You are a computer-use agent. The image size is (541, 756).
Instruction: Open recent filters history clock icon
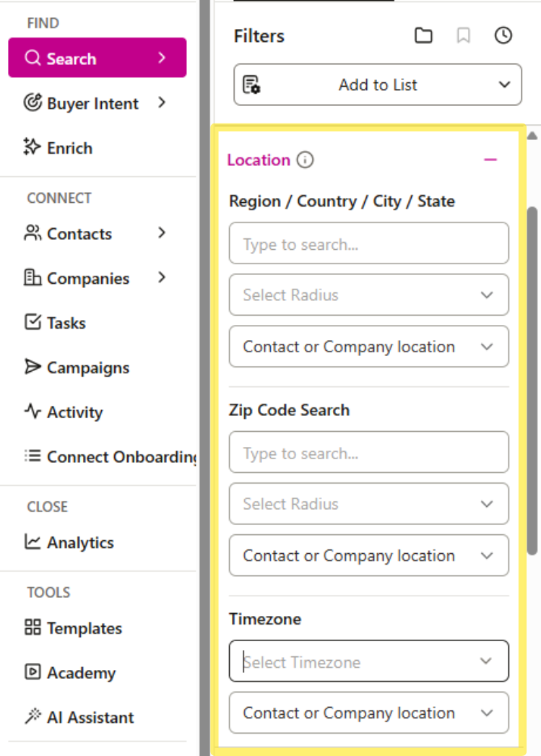coord(503,35)
